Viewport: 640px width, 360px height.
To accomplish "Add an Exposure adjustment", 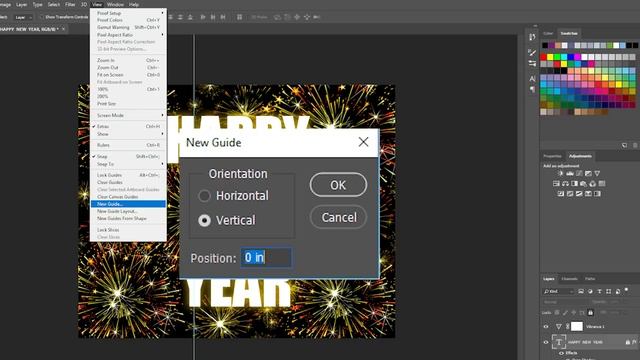I will click(x=588, y=173).
